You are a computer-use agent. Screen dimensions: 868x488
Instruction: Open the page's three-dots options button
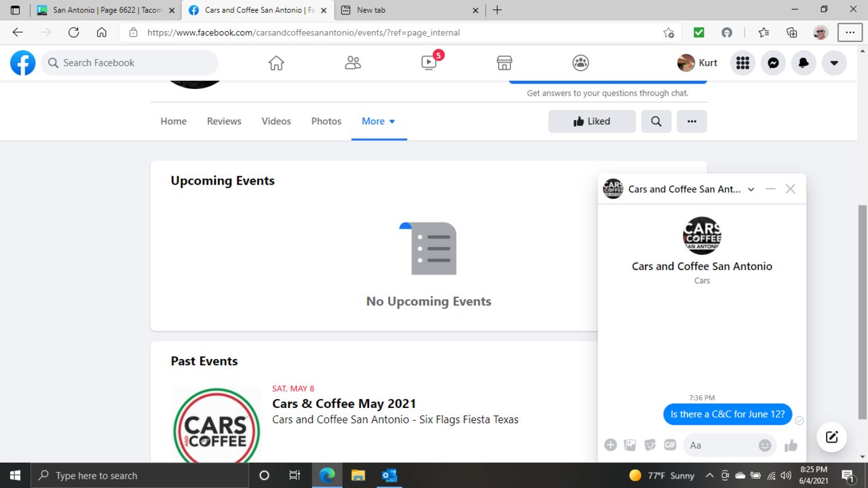[x=692, y=121]
